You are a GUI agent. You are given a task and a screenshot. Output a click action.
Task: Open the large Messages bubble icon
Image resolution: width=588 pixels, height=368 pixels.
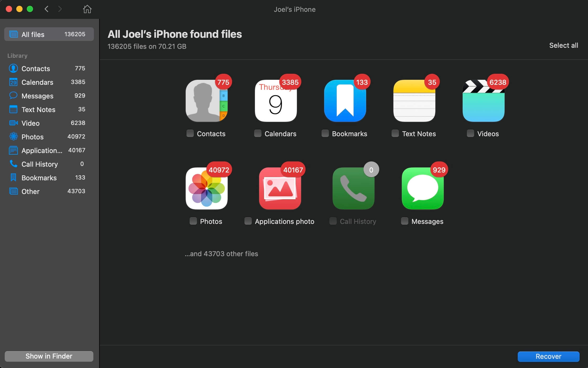coord(423,188)
